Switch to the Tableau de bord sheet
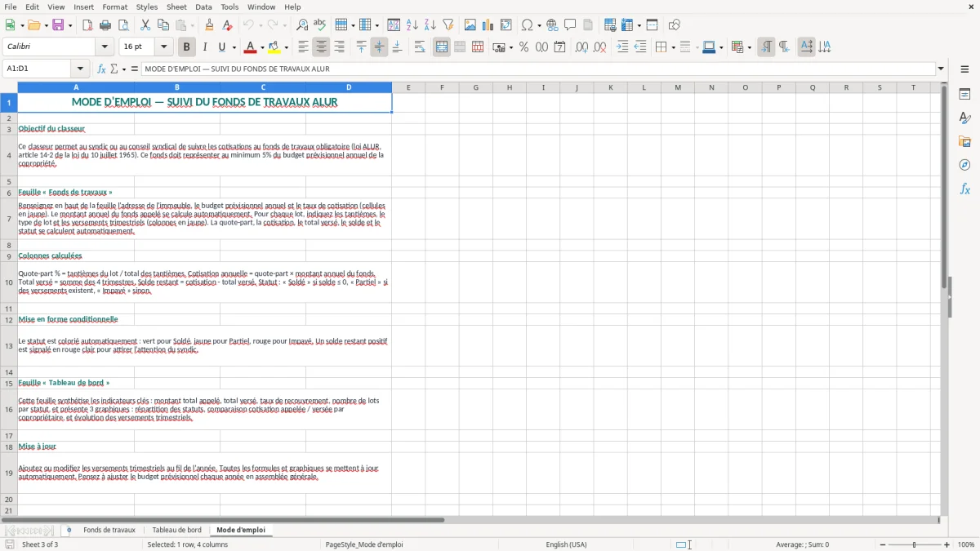Screen dimensions: 980x551 [x=176, y=530]
